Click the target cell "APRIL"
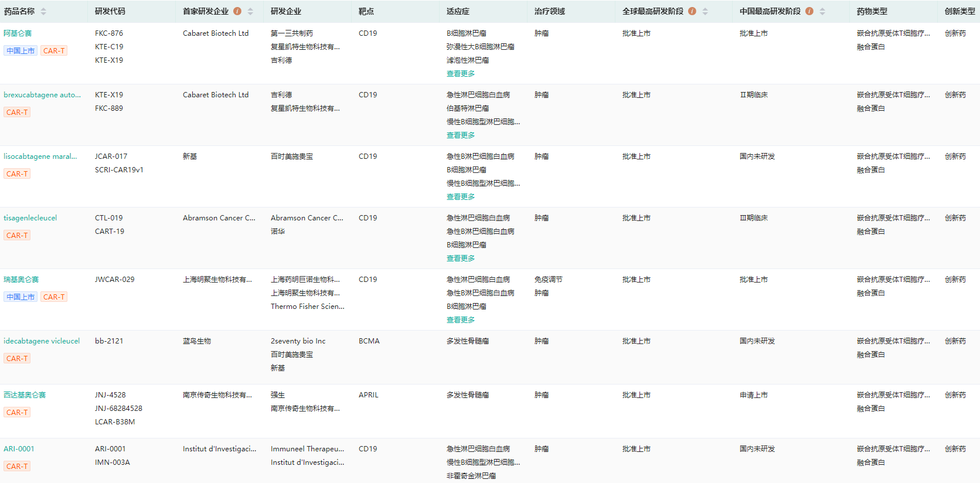Image resolution: width=980 pixels, height=483 pixels. click(x=369, y=395)
